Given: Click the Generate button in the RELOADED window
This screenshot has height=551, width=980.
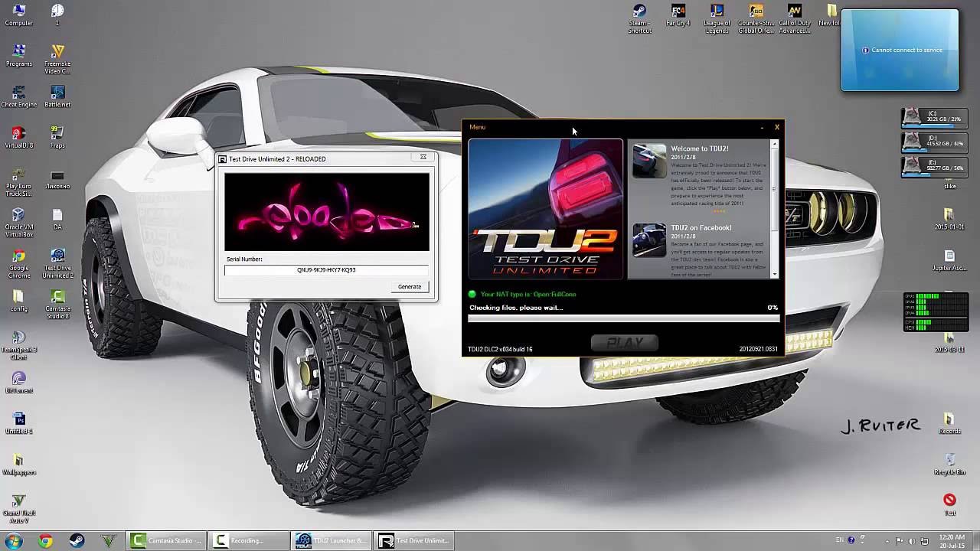Looking at the screenshot, I should tap(410, 287).
